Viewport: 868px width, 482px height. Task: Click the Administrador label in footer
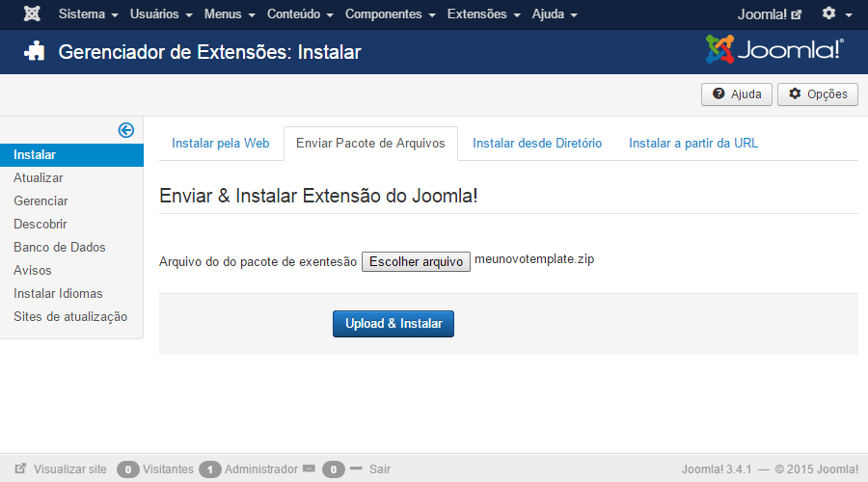click(261, 469)
